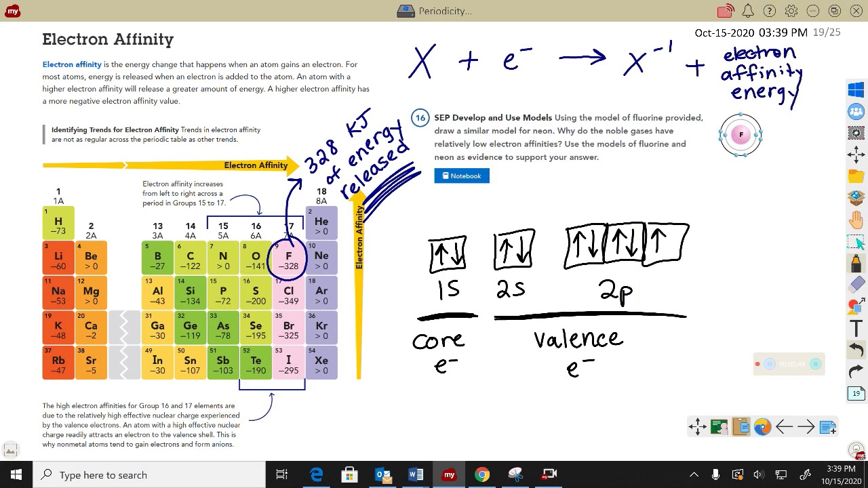Click the He element cell
868x488 pixels.
point(321,224)
